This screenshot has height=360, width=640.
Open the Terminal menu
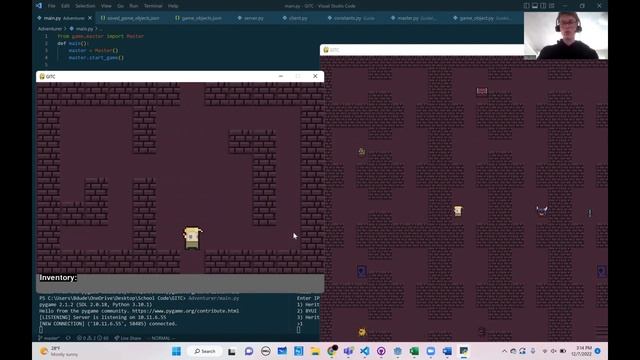click(153, 6)
